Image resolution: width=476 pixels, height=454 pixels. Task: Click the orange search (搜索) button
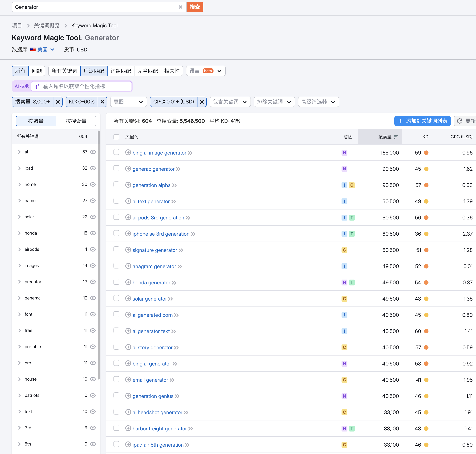pos(195,7)
